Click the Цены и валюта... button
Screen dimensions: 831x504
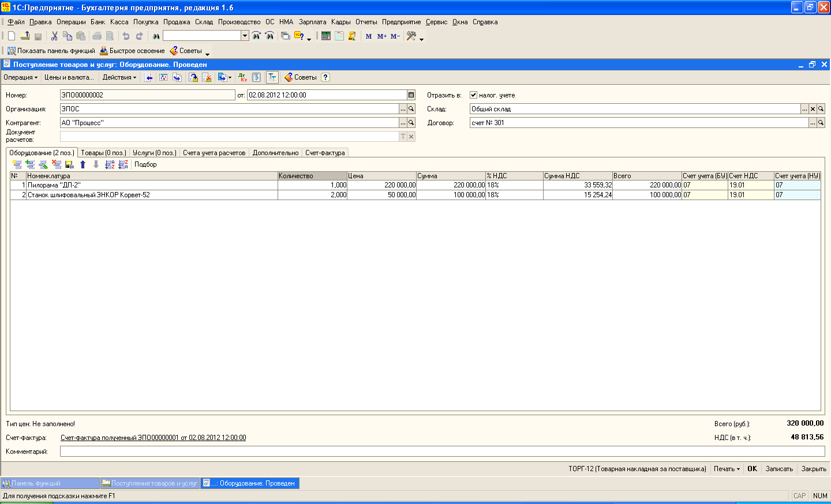(x=69, y=77)
